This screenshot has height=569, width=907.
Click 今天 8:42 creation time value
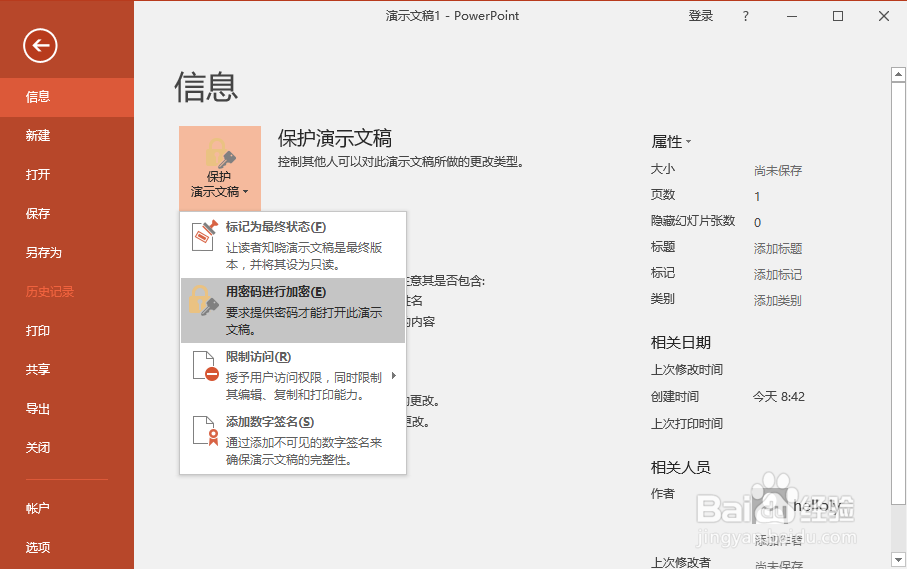779,397
